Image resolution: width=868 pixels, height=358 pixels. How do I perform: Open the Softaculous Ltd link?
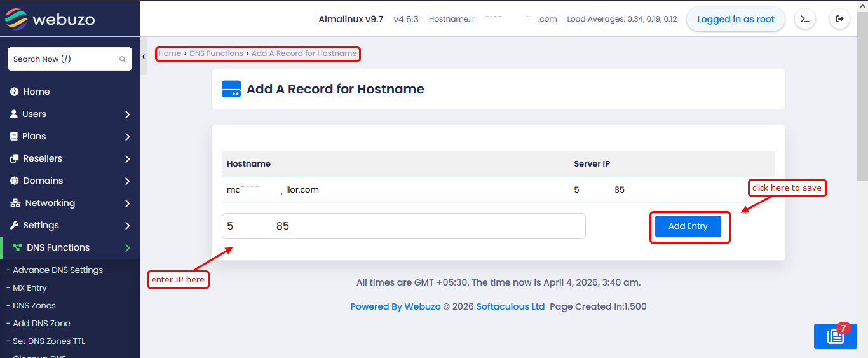(x=510, y=306)
